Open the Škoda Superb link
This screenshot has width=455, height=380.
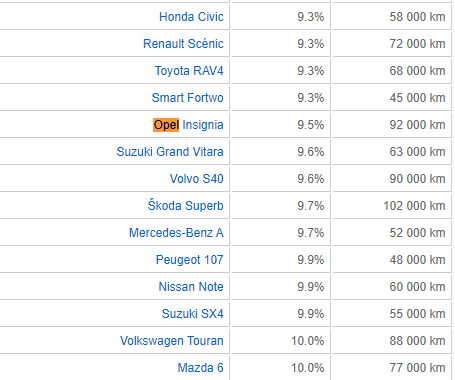(x=186, y=205)
